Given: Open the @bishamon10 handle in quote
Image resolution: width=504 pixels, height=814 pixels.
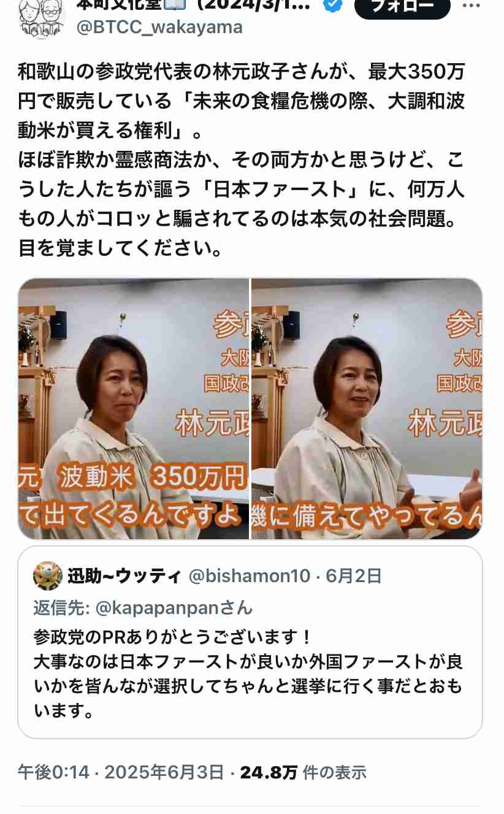Looking at the screenshot, I should pyautogui.click(x=249, y=576).
